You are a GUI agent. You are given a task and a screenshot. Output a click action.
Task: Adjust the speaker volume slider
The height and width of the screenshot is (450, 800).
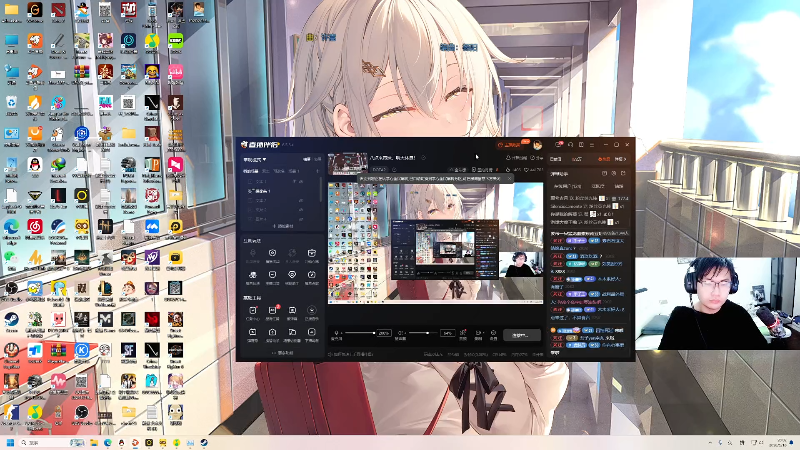[x=423, y=333]
